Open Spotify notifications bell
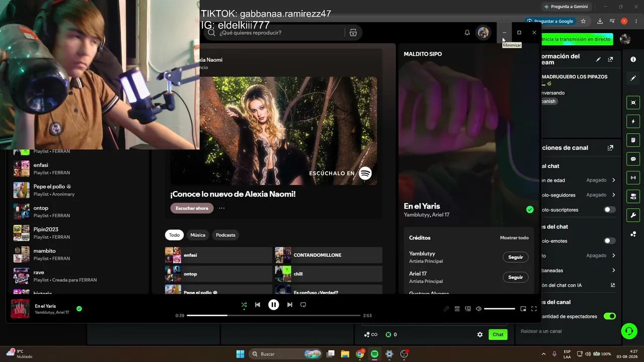This screenshot has width=644, height=362. click(x=467, y=33)
